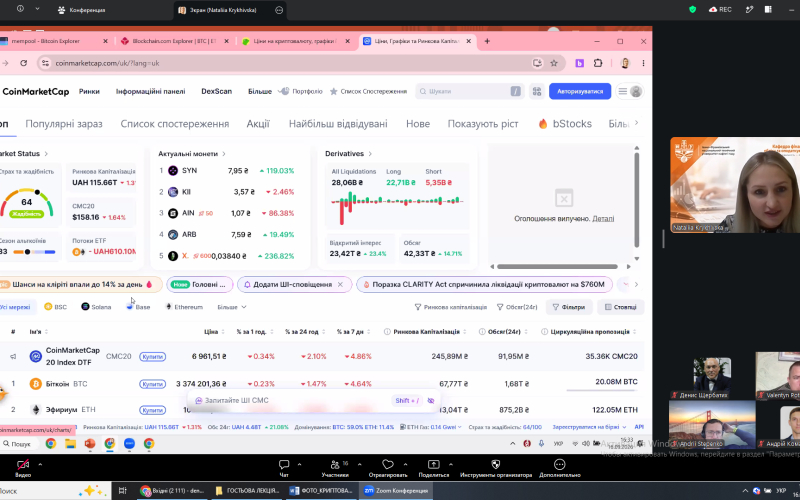Expand Актуальні монети chevron
Screen dimensions: 800x500
[223, 154]
